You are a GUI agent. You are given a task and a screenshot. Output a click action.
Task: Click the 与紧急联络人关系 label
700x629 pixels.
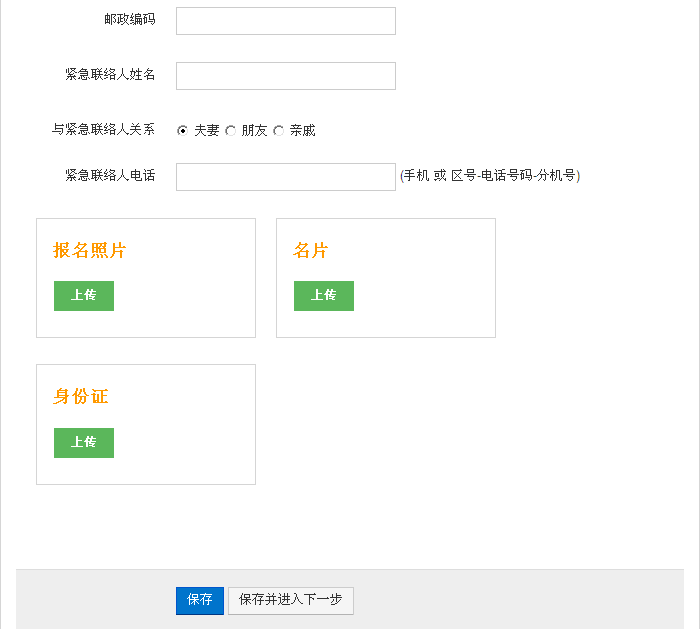click(x=104, y=129)
